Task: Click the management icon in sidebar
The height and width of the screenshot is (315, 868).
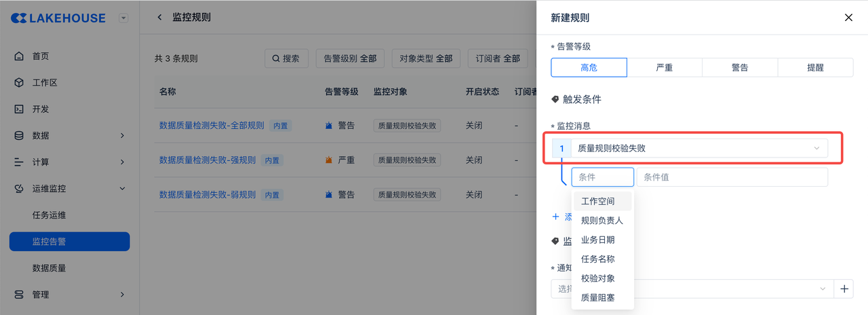Action: 19,295
